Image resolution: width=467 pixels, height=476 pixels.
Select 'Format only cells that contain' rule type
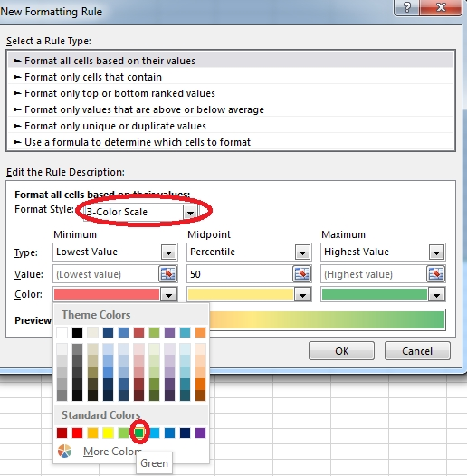coord(93,77)
